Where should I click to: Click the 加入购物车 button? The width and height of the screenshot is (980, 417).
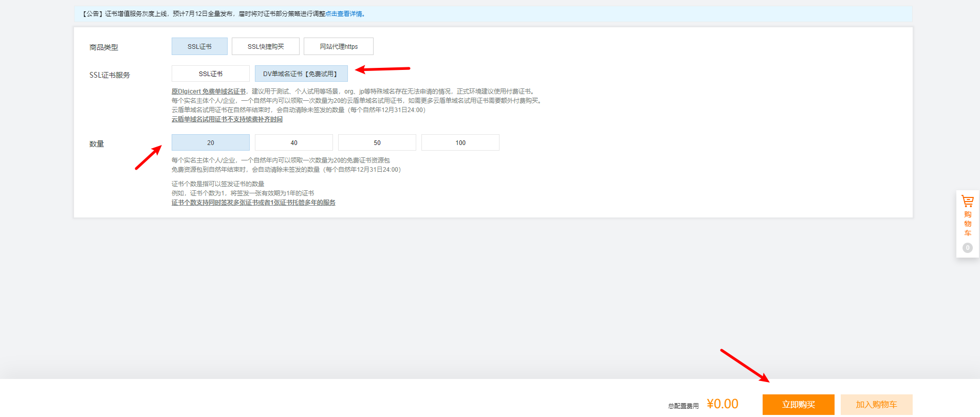coord(876,405)
